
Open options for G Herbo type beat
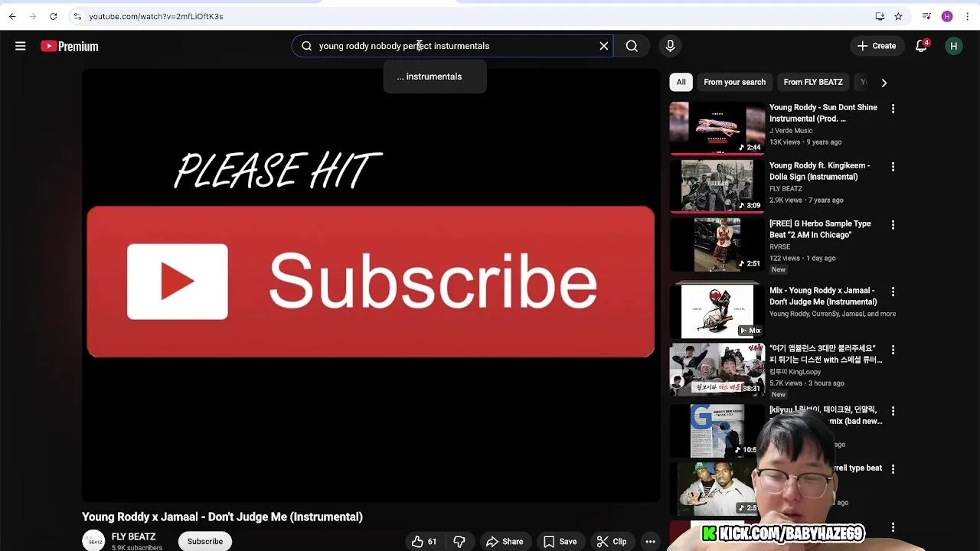click(x=893, y=225)
